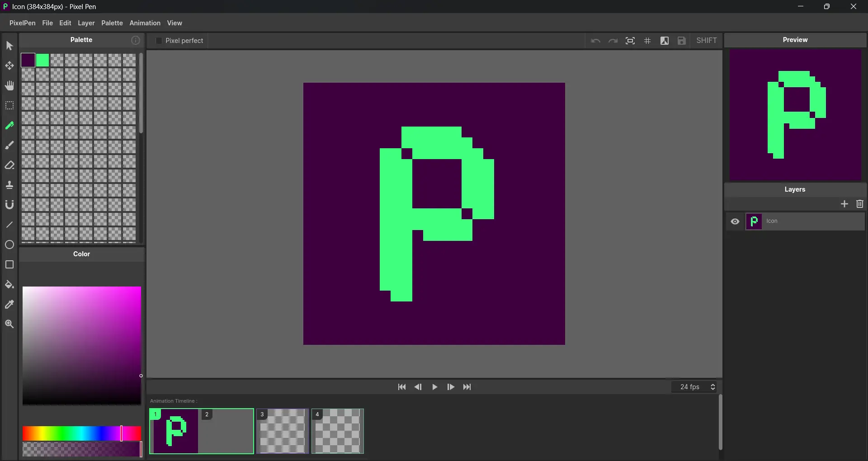Select the Ellipse tool
Image resolution: width=868 pixels, height=461 pixels.
pos(9,245)
